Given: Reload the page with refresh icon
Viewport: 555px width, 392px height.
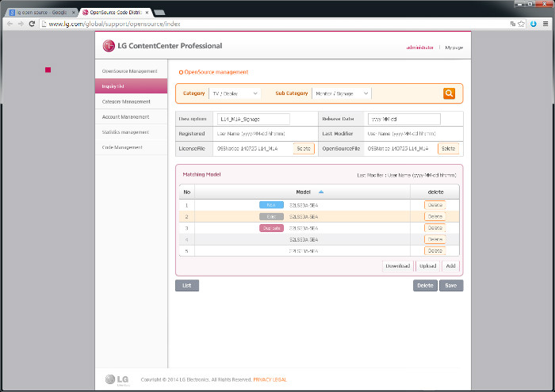Looking at the screenshot, I should tap(32, 24).
